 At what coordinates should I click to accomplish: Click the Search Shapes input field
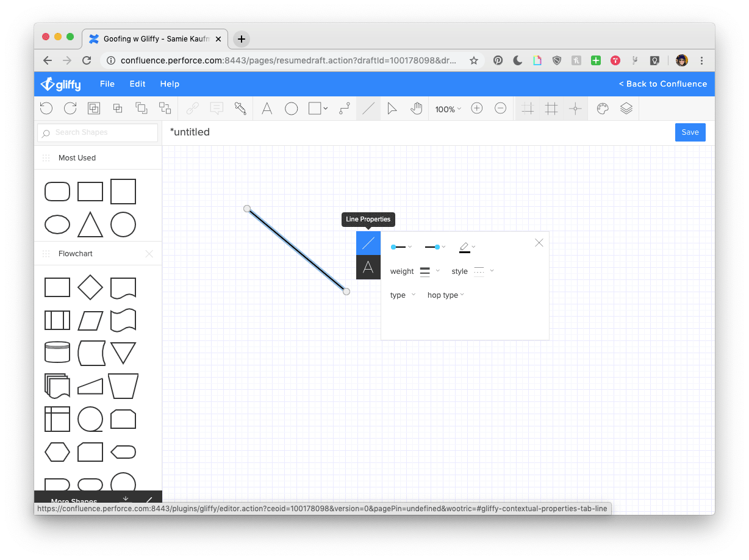(98, 132)
